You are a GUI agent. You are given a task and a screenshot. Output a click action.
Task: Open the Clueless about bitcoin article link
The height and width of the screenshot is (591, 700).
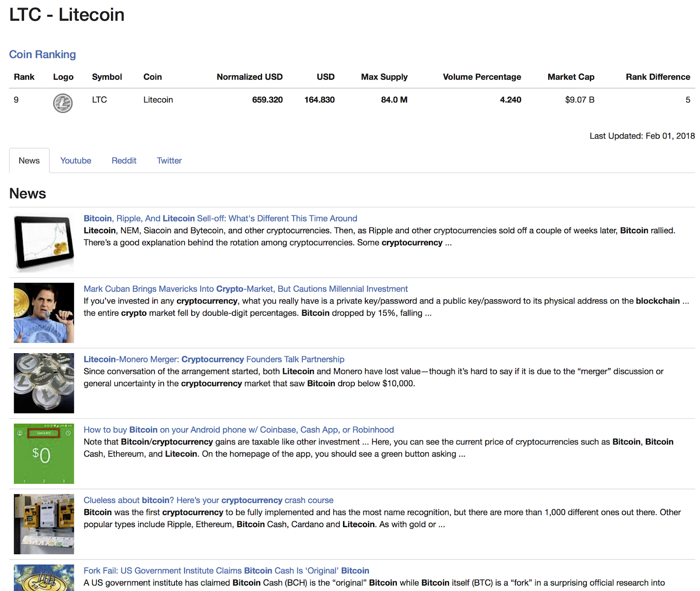[x=209, y=500]
